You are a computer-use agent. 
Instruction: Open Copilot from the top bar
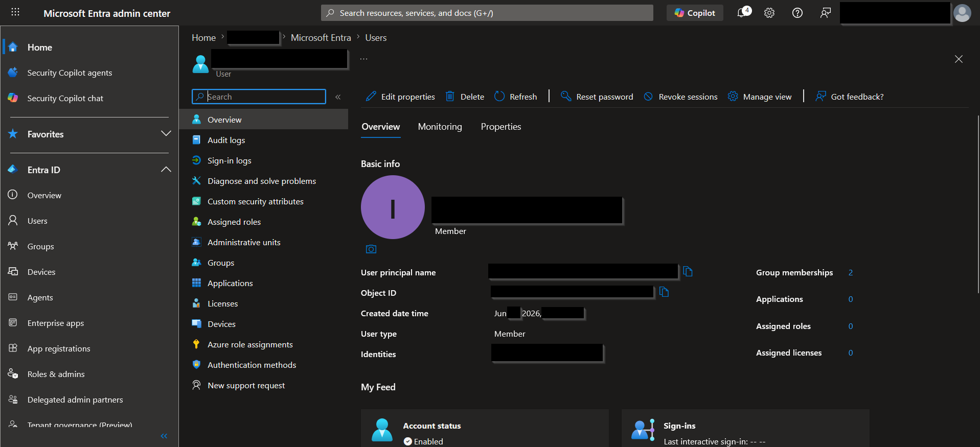[695, 13]
